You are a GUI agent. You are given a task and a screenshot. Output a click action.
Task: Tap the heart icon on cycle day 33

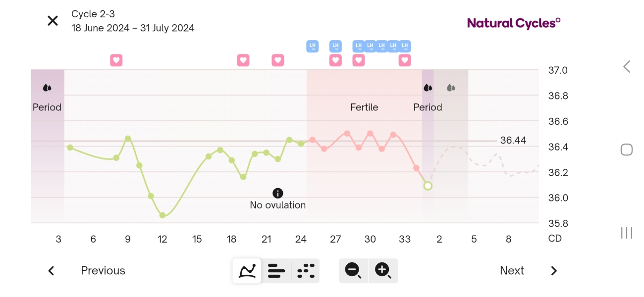405,60
